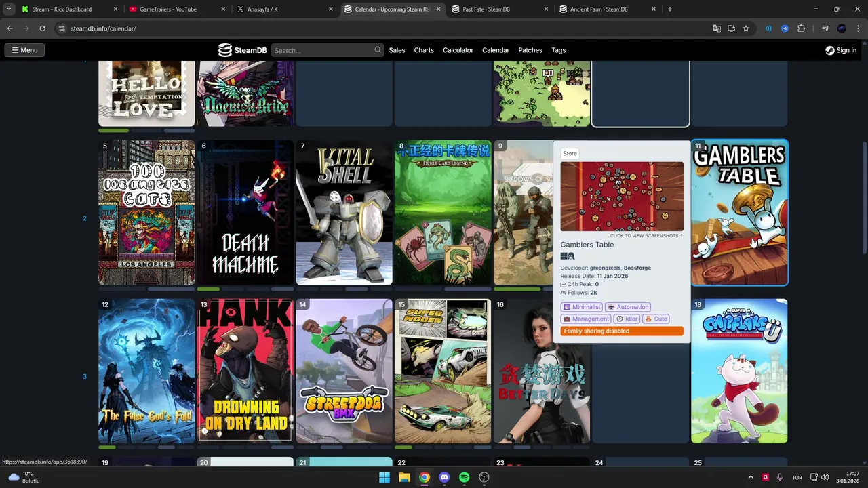Click the Minimalist tag
The height and width of the screenshot is (488, 868).
(x=582, y=307)
